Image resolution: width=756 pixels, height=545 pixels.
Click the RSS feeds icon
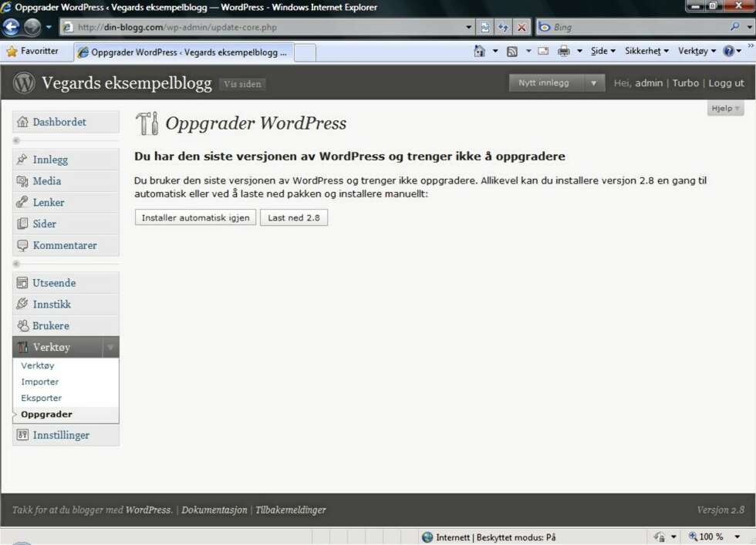click(x=512, y=51)
